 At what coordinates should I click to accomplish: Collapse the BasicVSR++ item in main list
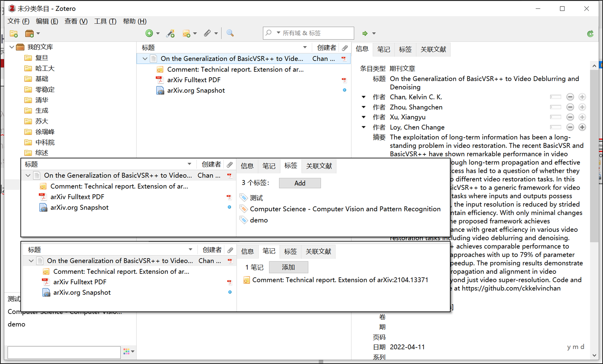145,59
